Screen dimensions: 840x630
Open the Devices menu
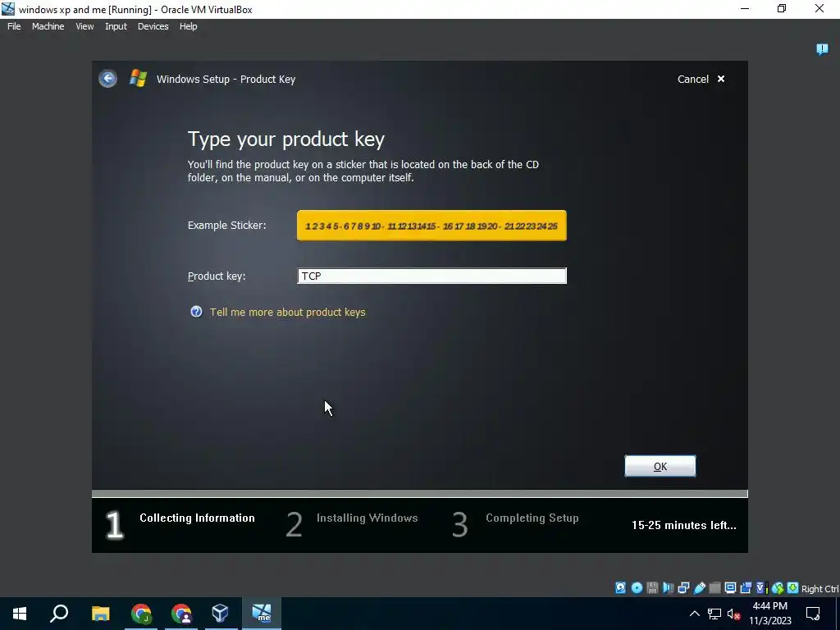click(x=153, y=26)
